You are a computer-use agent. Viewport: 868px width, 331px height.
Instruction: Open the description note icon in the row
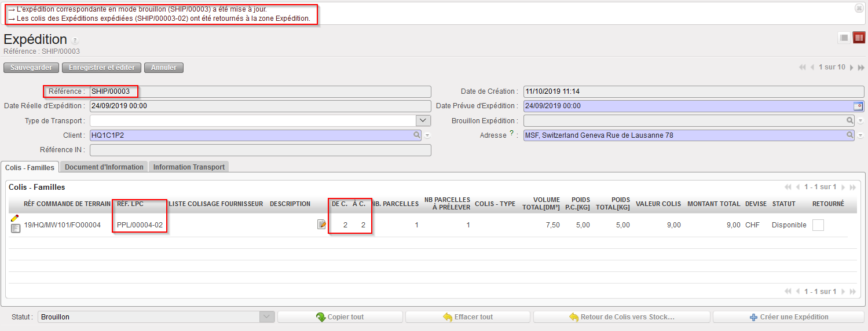point(321,225)
